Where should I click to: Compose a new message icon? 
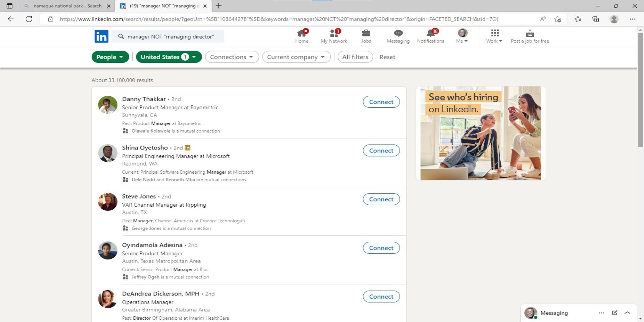614,313
